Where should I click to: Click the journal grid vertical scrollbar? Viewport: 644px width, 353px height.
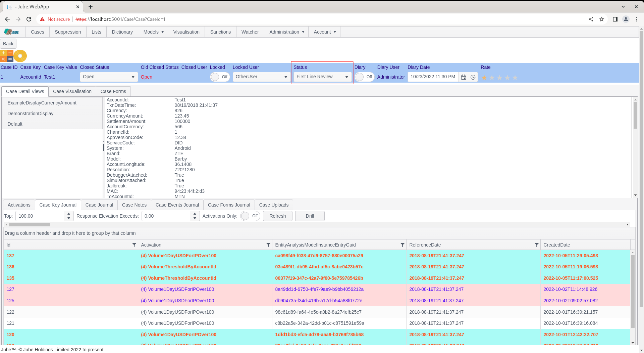(x=633, y=291)
